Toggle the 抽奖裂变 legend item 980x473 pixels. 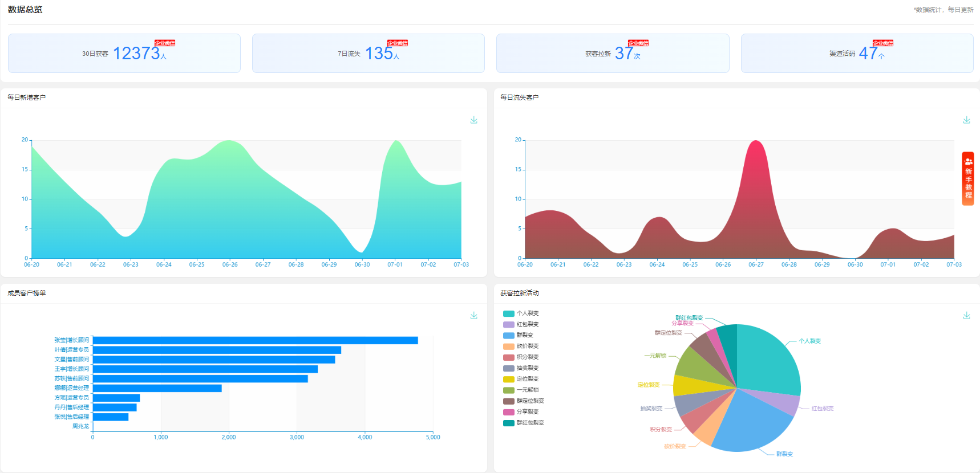coord(521,368)
